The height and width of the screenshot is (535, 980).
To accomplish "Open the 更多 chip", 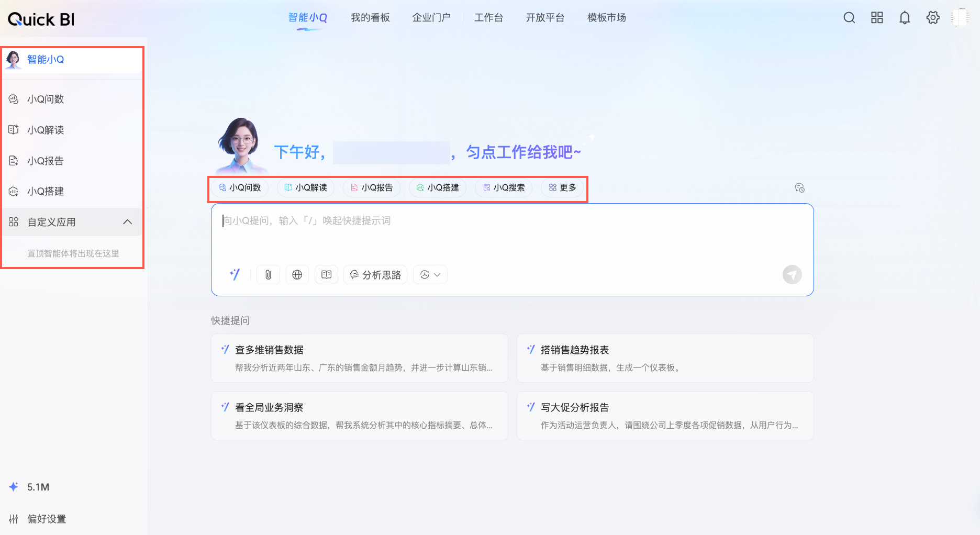I will 562,187.
